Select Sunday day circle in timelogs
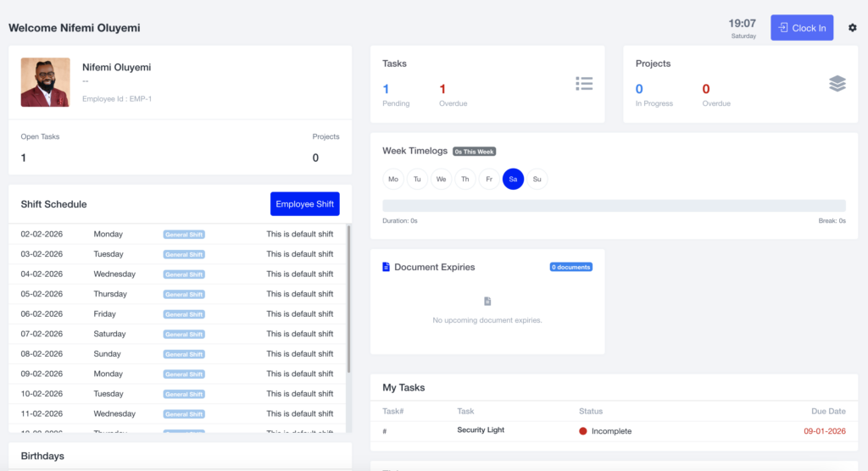This screenshot has height=471, width=868. coord(537,179)
